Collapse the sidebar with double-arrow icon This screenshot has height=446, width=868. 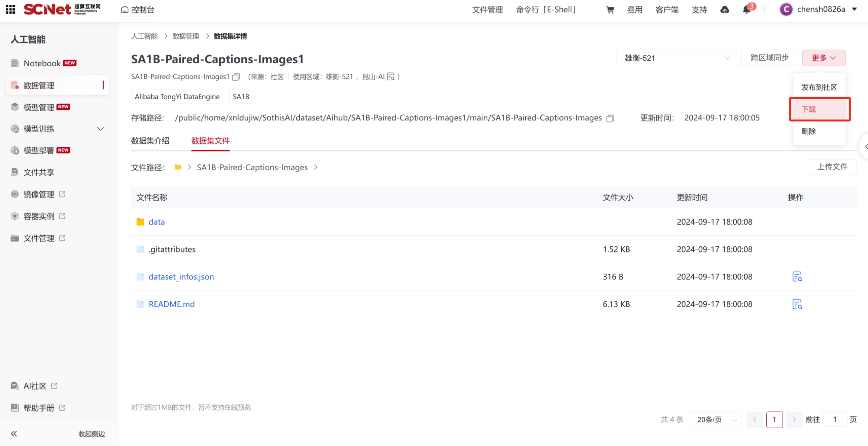tap(14, 434)
